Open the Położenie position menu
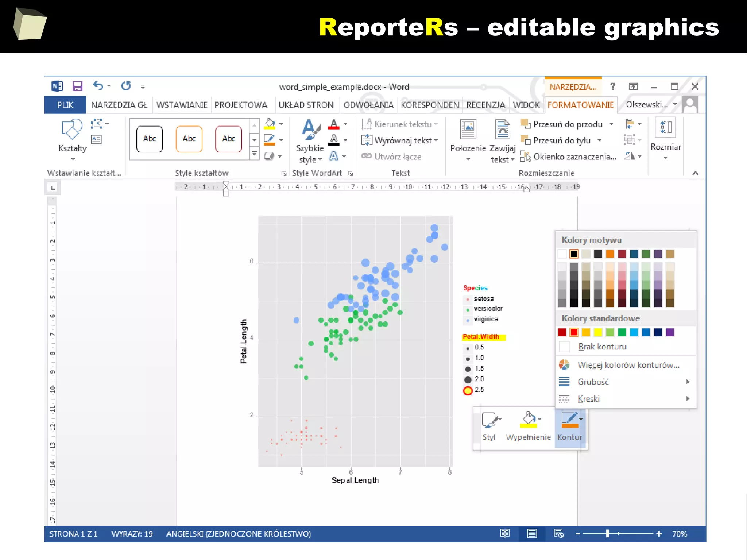Image resolution: width=747 pixels, height=560 pixels. [x=468, y=140]
